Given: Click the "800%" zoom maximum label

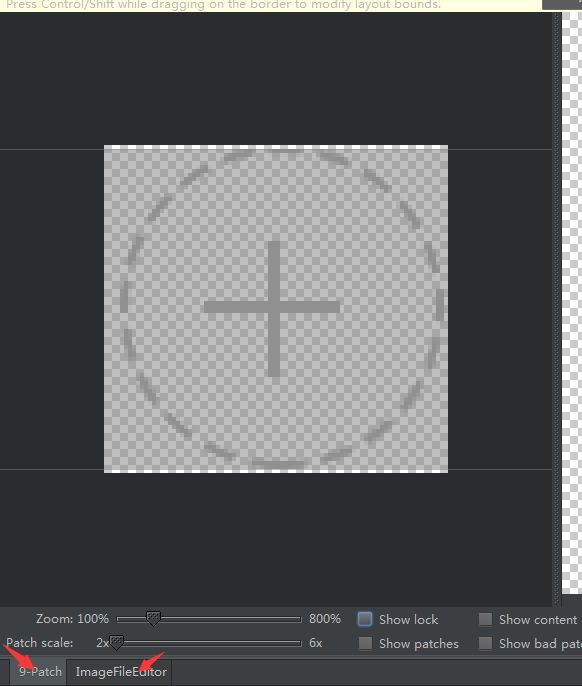Looking at the screenshot, I should [x=325, y=619].
